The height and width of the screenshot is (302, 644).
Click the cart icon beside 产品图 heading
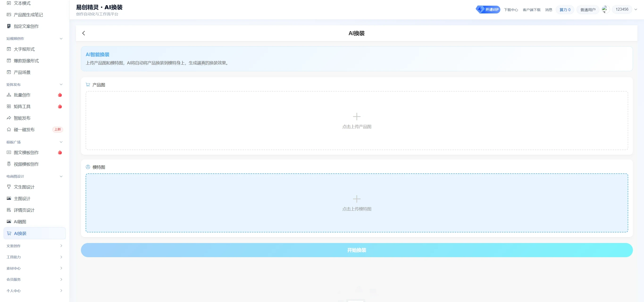click(x=88, y=85)
